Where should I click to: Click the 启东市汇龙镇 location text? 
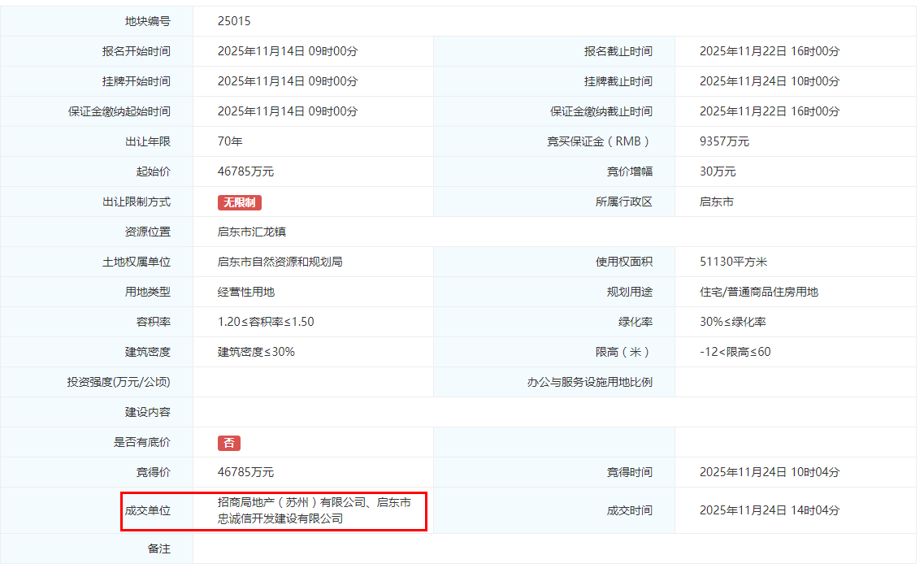click(x=252, y=232)
